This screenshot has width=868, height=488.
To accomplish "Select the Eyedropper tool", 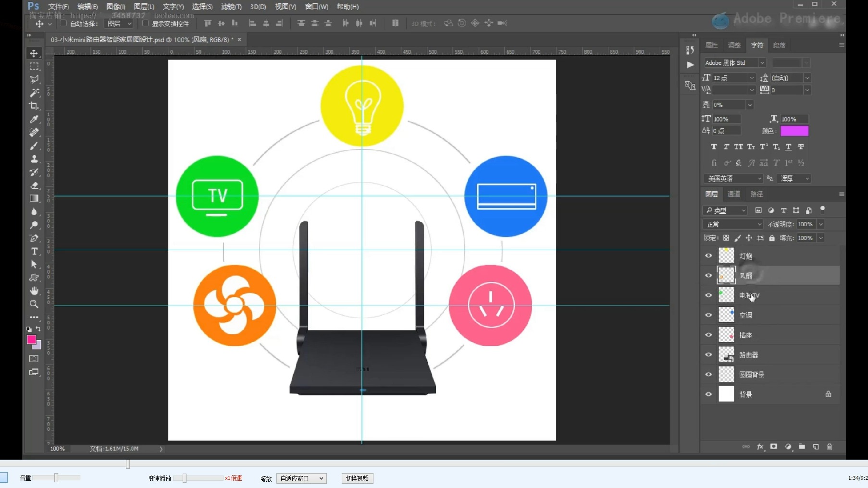I will pos(34,119).
